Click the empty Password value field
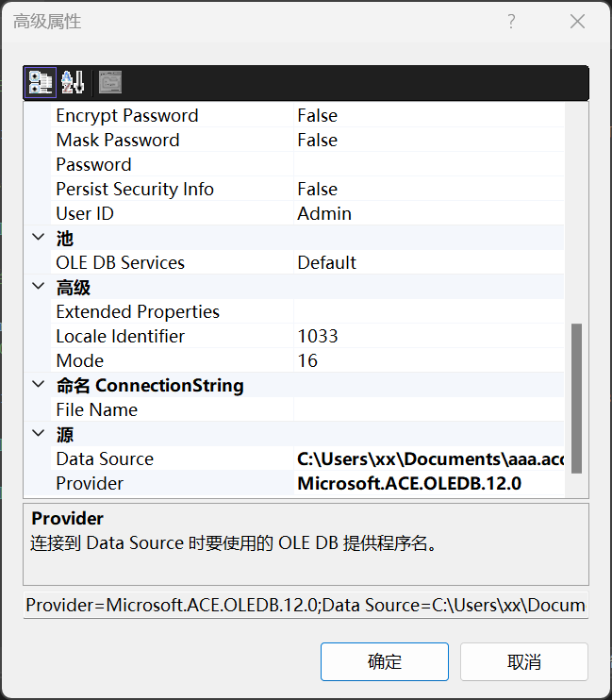612x700 pixels. pos(429,165)
